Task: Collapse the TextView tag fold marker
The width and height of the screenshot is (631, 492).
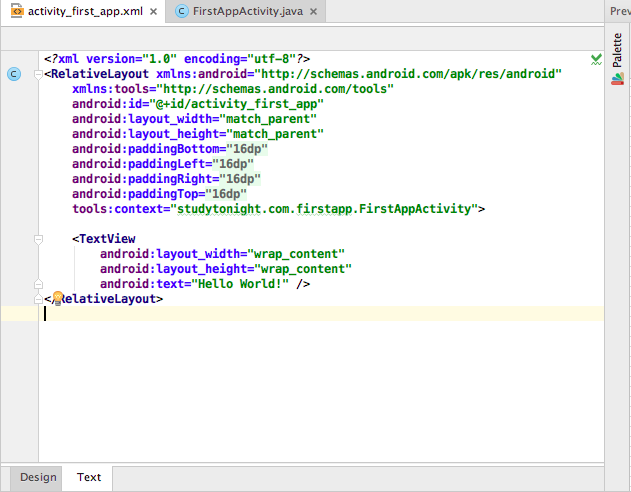Action: click(38, 239)
